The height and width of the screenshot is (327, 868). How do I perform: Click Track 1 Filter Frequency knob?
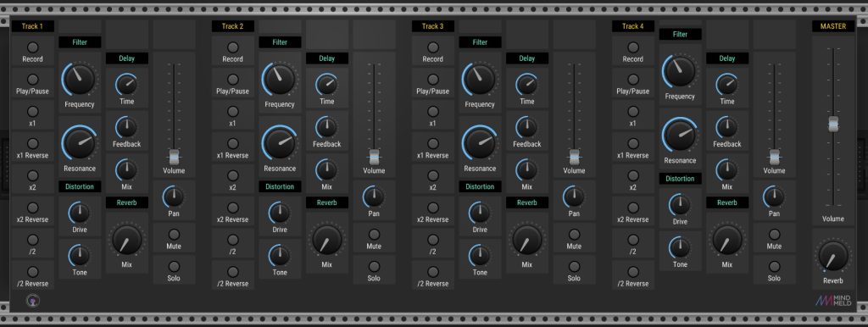point(79,79)
